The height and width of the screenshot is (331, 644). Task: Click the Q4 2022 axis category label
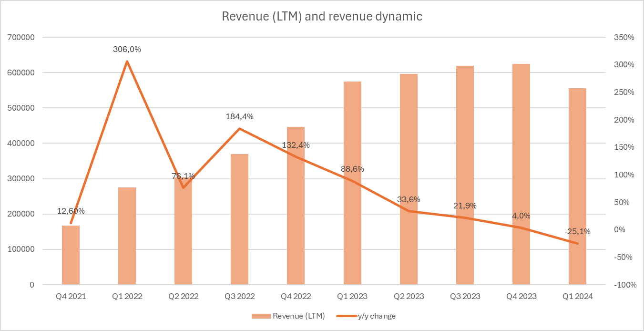click(296, 296)
